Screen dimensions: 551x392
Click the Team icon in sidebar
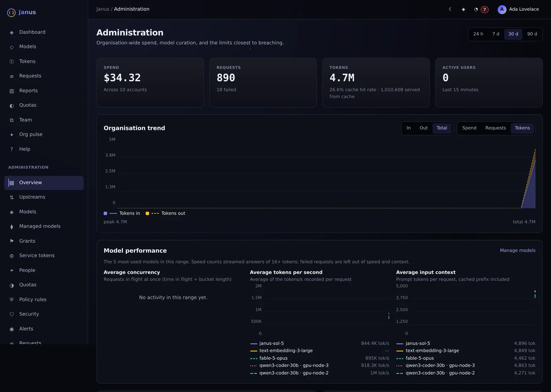12,120
